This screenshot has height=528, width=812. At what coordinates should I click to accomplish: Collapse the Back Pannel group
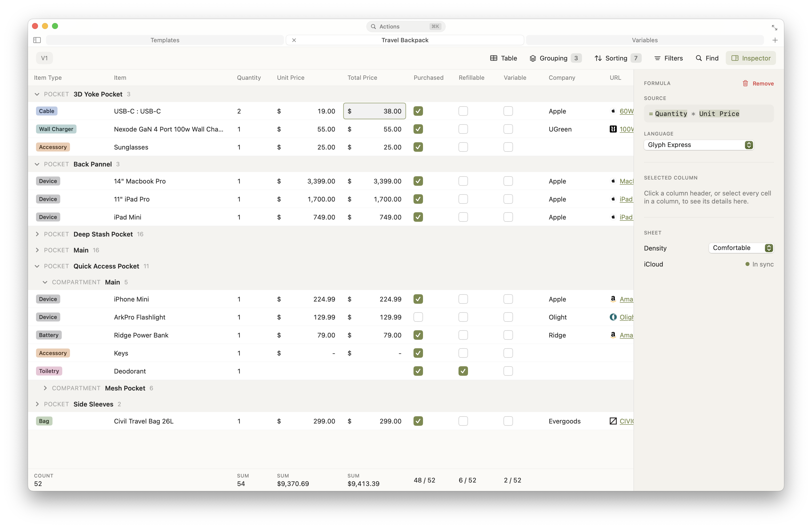[x=37, y=164]
